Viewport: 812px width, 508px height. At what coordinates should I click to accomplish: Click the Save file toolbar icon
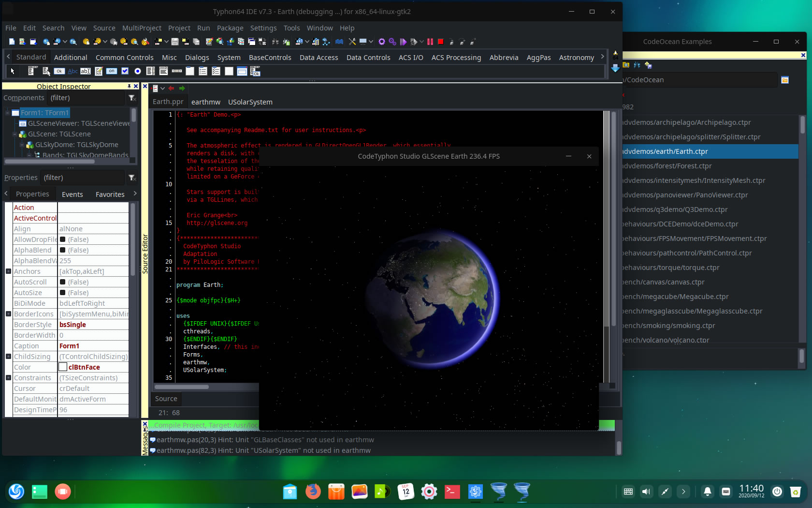[x=175, y=42]
